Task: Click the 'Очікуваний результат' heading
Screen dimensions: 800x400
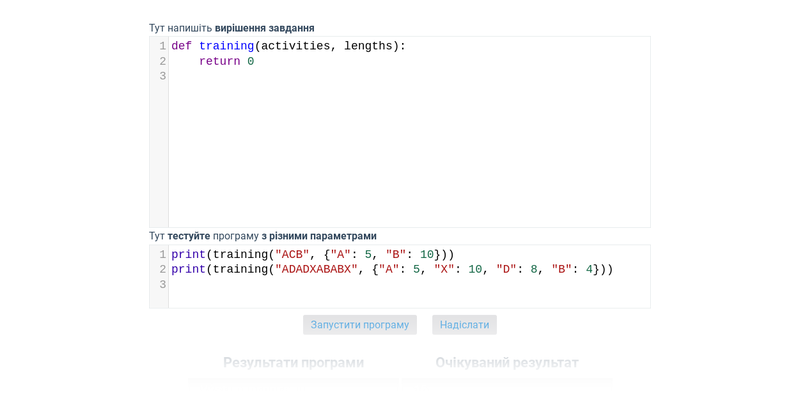Action: click(506, 362)
